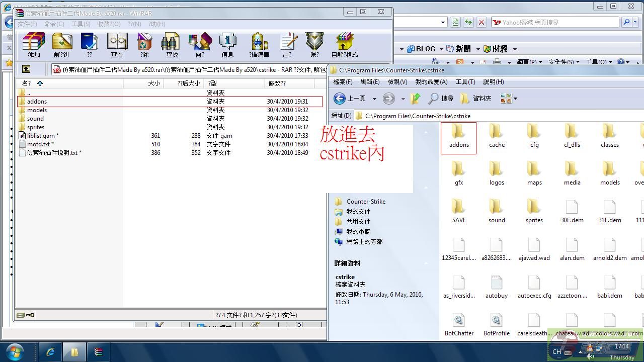Open Explorer 說明(H) menu
Viewport: 644px width, 362px height.
tap(494, 81)
